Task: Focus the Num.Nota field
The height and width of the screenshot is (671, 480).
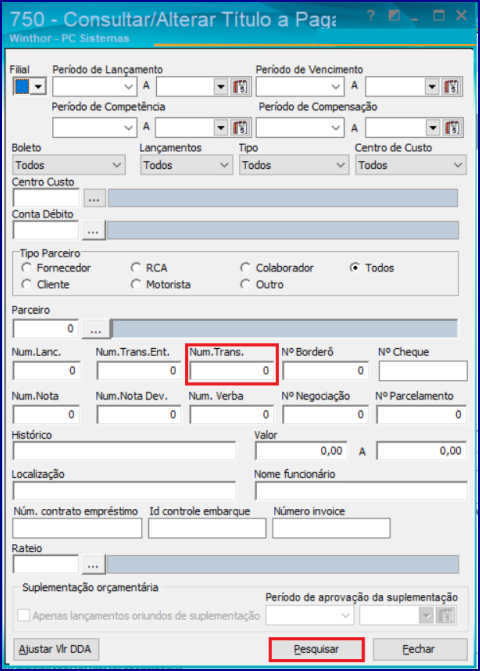Action: click(46, 415)
